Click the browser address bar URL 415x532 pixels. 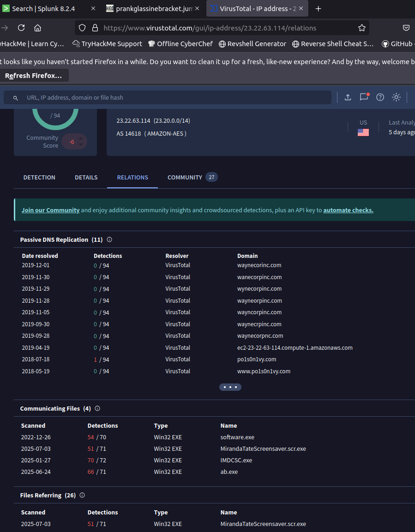[210, 28]
